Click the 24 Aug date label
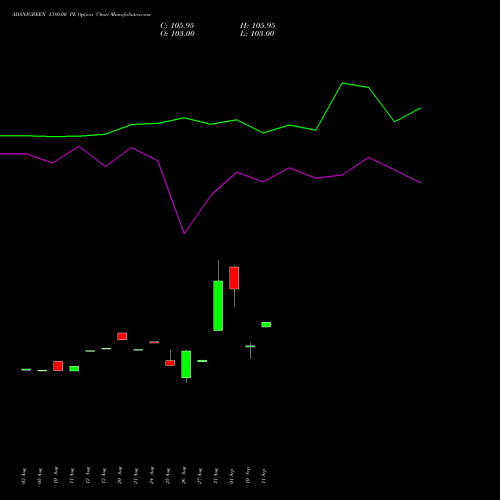 tap(152, 476)
